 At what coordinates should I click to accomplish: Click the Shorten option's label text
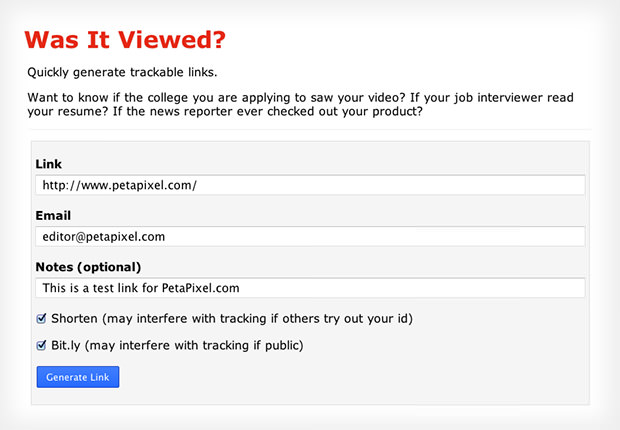(x=232, y=319)
